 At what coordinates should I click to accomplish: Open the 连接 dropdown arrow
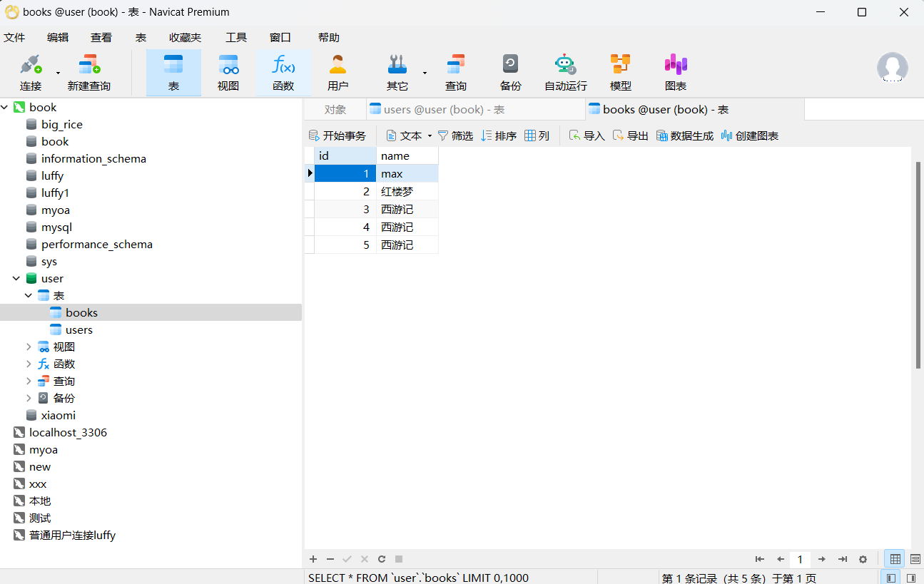[x=58, y=73]
